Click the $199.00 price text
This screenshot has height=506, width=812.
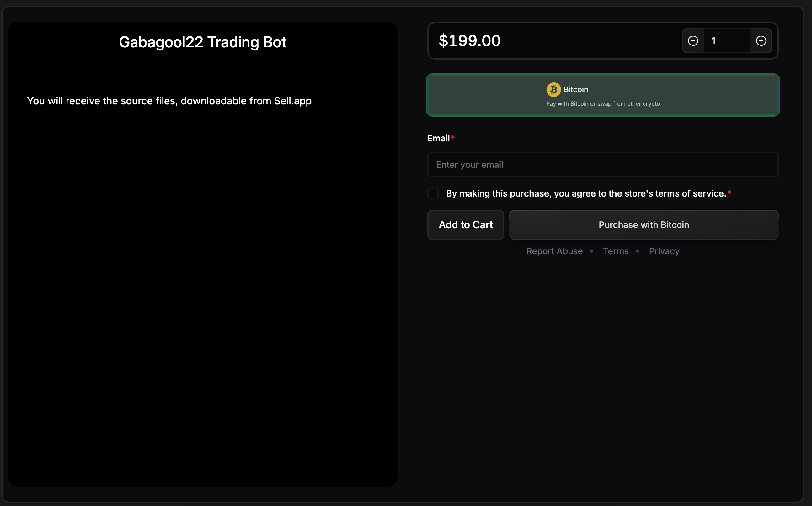[469, 41]
